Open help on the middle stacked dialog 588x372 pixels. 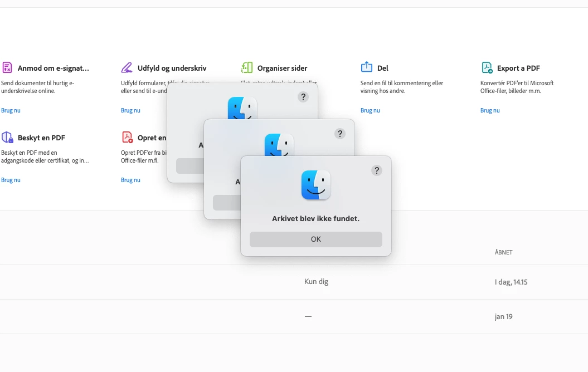340,134
